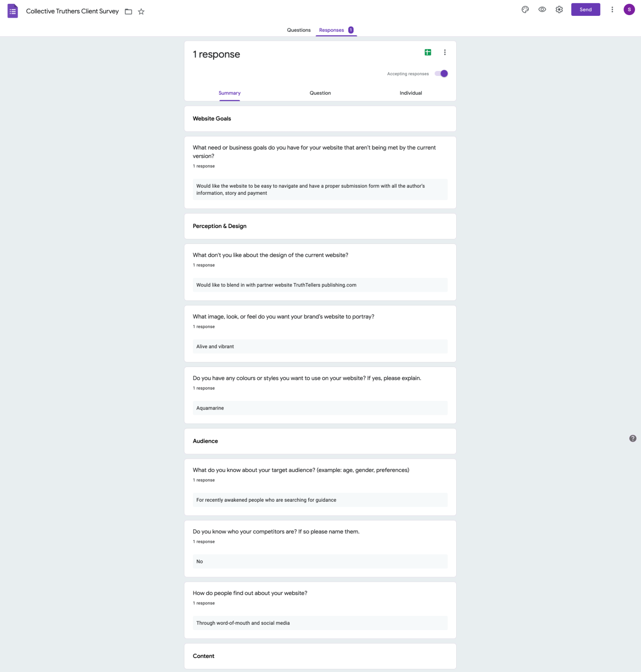Screen dimensions: 641x672
Task: Open the top-bar more options menu
Action: coord(612,10)
